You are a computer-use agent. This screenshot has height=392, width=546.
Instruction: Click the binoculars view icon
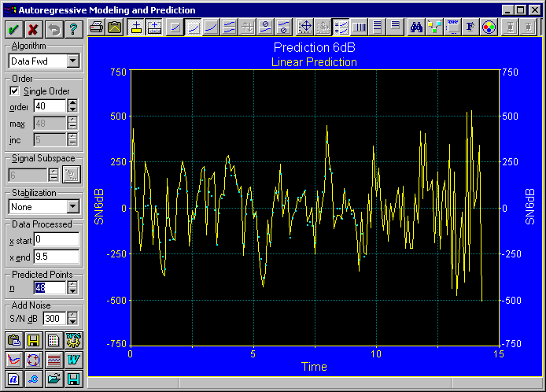[416, 28]
